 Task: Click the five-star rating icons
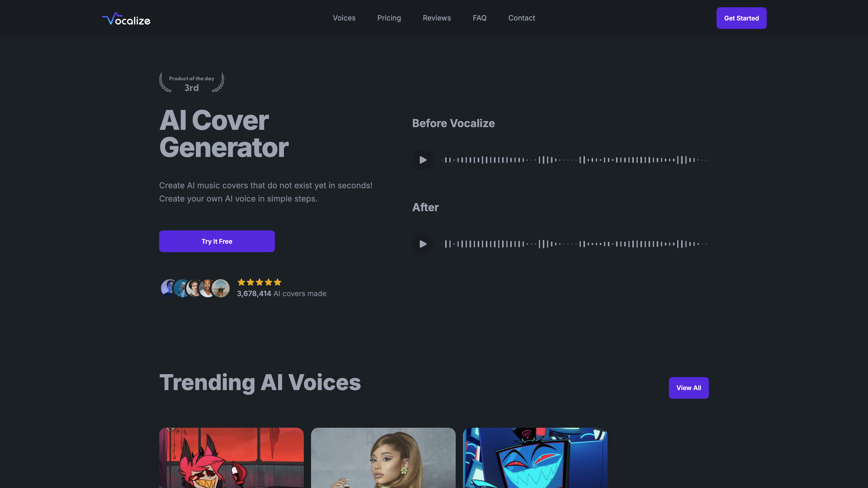point(259,282)
